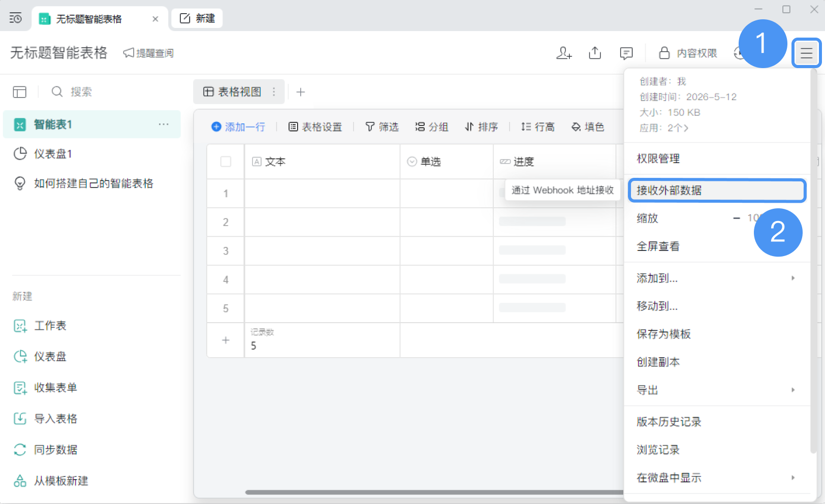Choose 创建副本 from the menu

click(717, 362)
